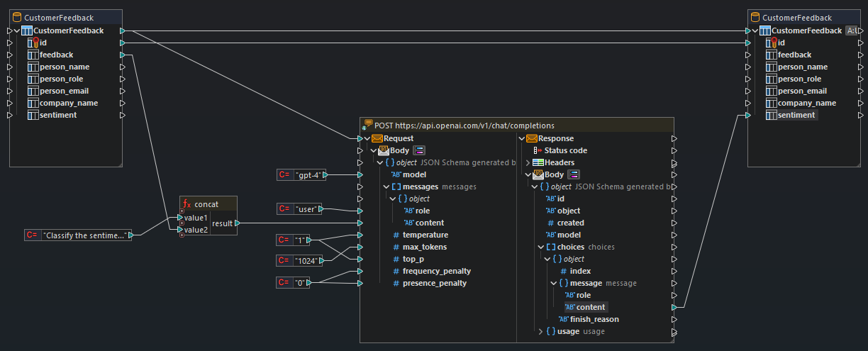
Task: Select the feedback field in source table
Action: click(x=57, y=55)
